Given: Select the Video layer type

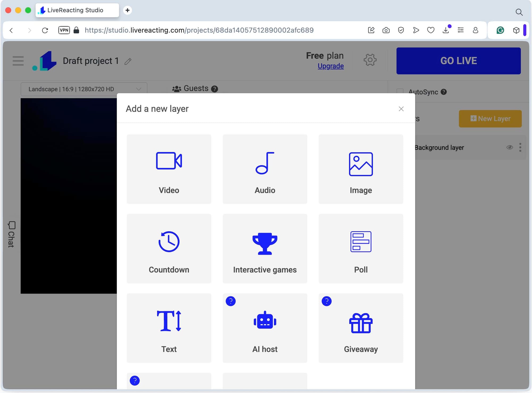Looking at the screenshot, I should click(169, 169).
